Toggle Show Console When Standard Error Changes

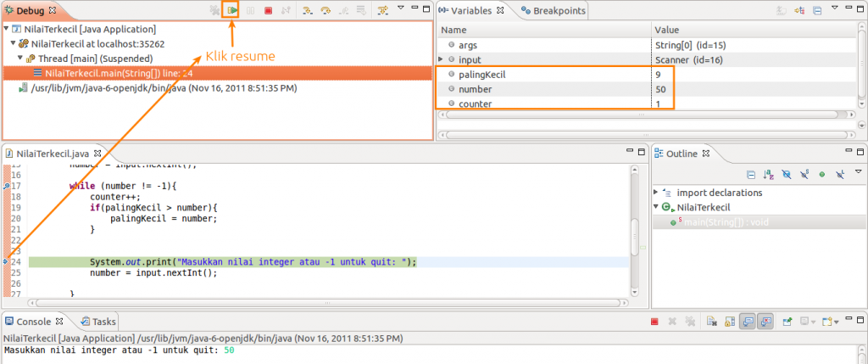765,322
